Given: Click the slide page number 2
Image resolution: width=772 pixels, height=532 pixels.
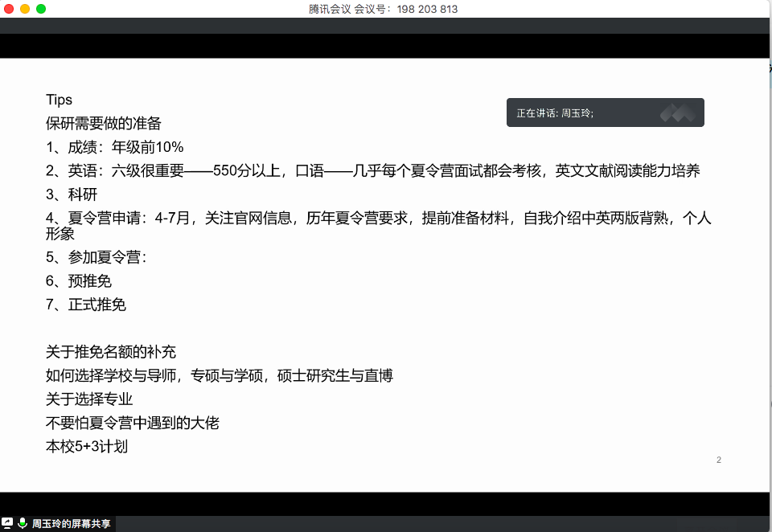Looking at the screenshot, I should click(x=718, y=460).
